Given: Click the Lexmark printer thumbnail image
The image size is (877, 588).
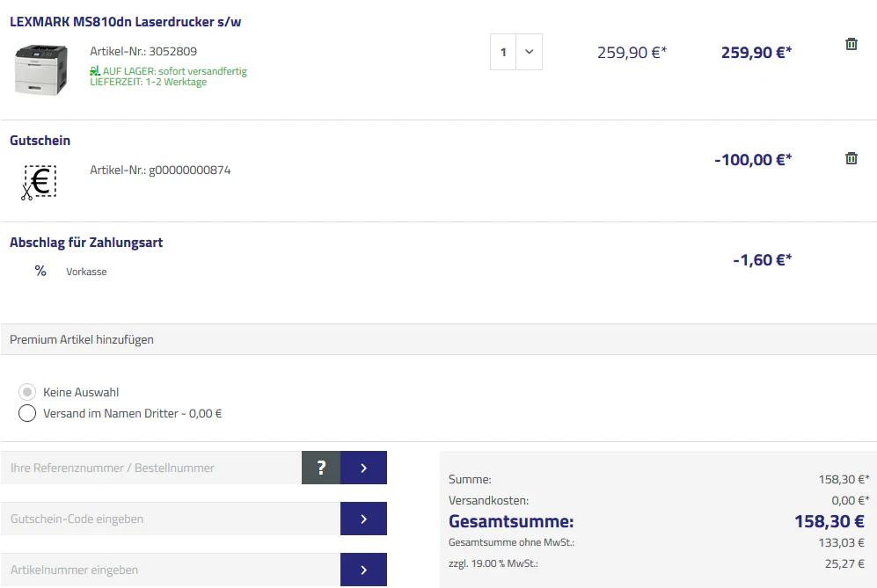Looking at the screenshot, I should click(x=41, y=69).
